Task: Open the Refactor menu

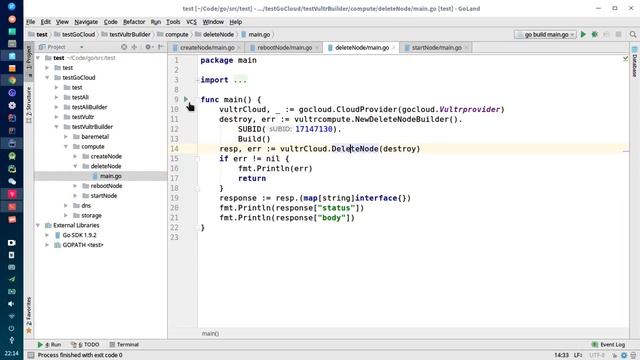Action: tap(134, 22)
